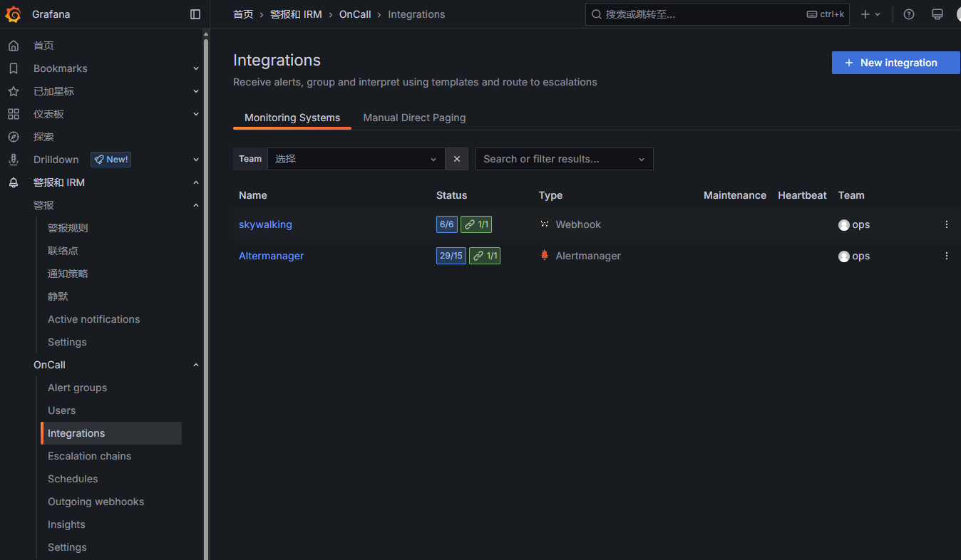Expand the Drilldown section chevron
The image size is (961, 560).
pos(196,160)
